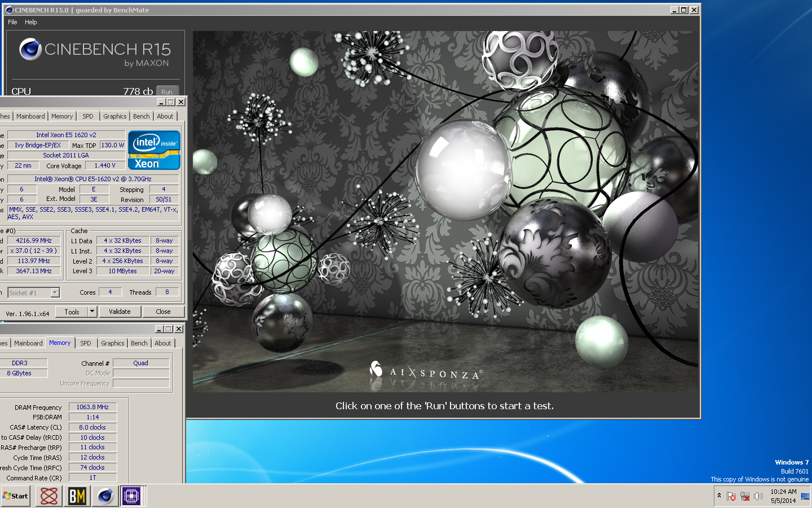
Task: Open SPD tab in lower CPU-Z window
Action: (x=86, y=343)
